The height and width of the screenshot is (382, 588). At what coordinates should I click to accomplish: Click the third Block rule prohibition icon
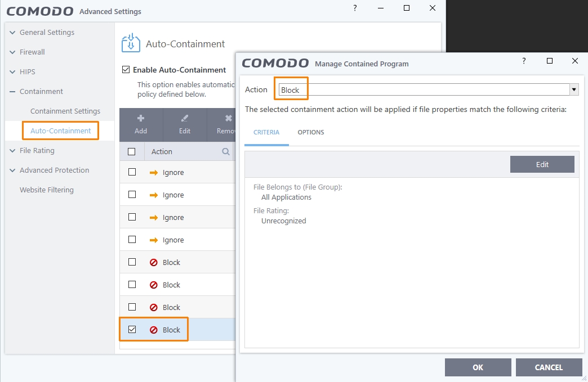153,308
